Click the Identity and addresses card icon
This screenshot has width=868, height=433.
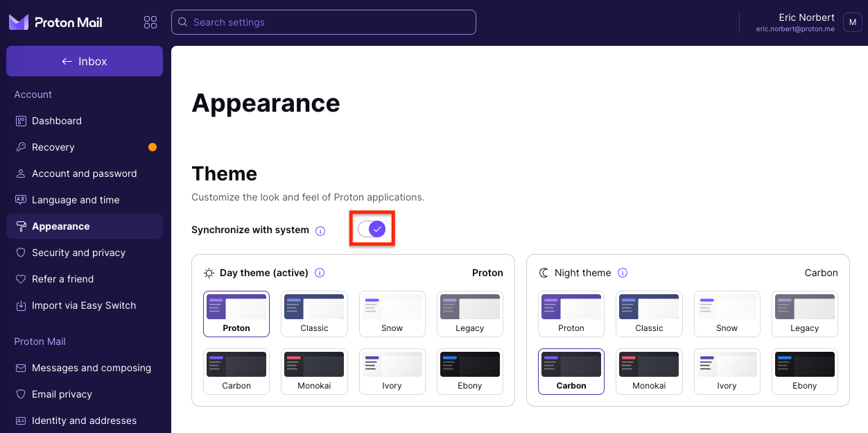tap(21, 421)
